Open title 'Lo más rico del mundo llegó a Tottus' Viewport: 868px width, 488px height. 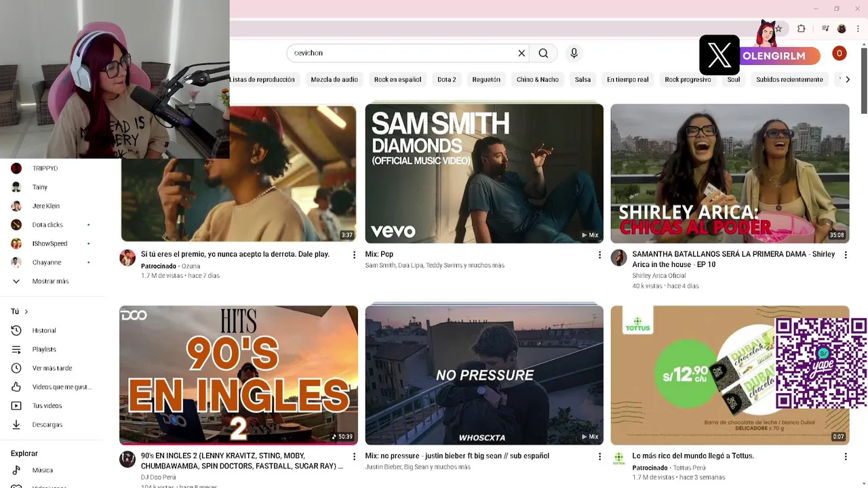(x=693, y=456)
